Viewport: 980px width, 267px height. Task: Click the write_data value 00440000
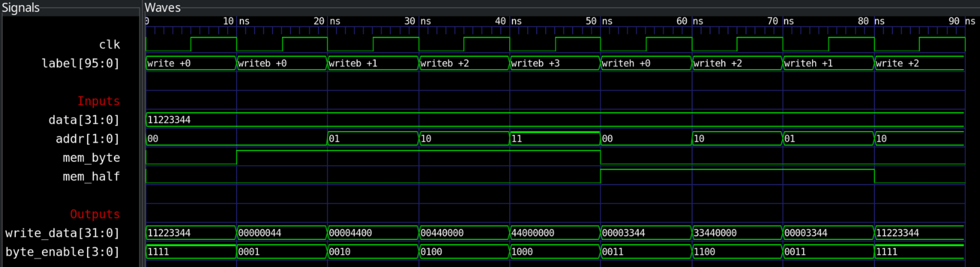[x=464, y=233]
